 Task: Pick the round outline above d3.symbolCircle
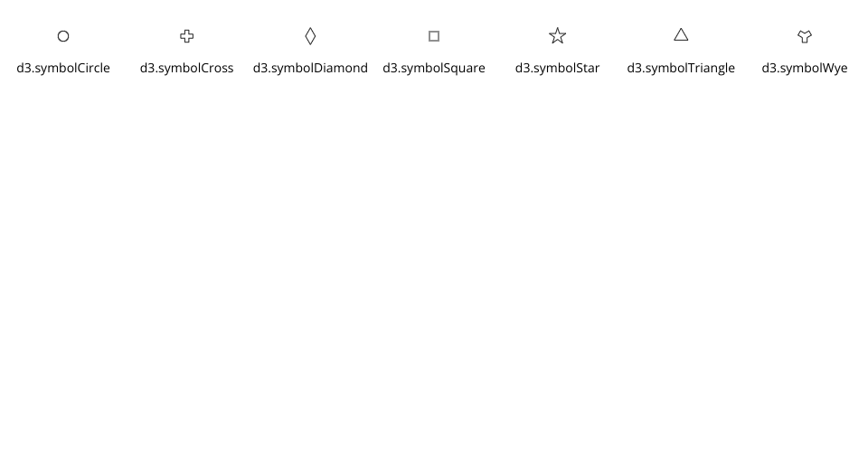[63, 36]
